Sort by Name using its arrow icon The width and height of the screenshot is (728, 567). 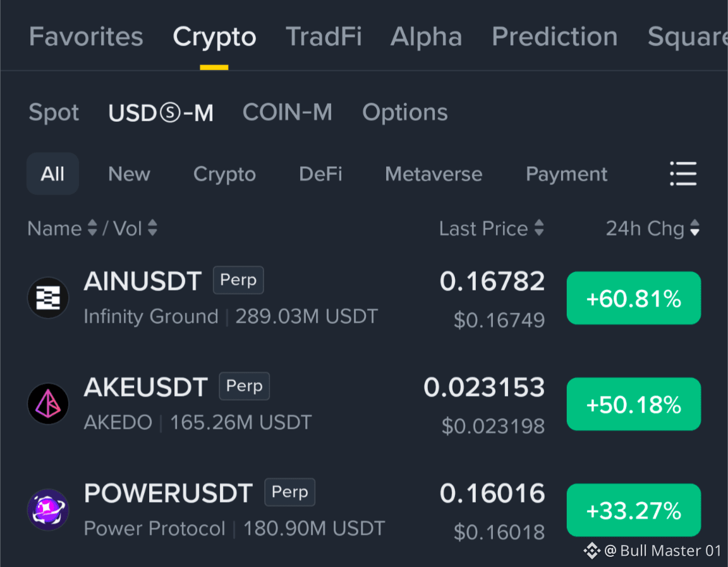[92, 228]
